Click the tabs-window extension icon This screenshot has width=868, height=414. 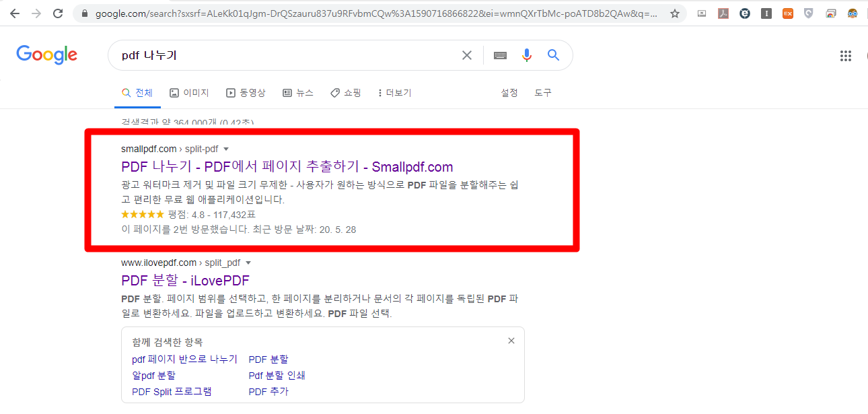831,13
